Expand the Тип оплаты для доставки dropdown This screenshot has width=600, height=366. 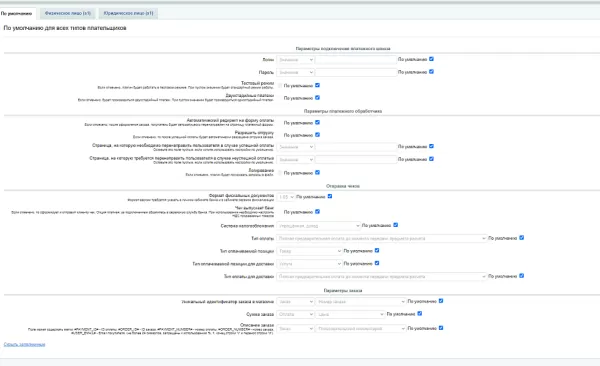[382, 276]
